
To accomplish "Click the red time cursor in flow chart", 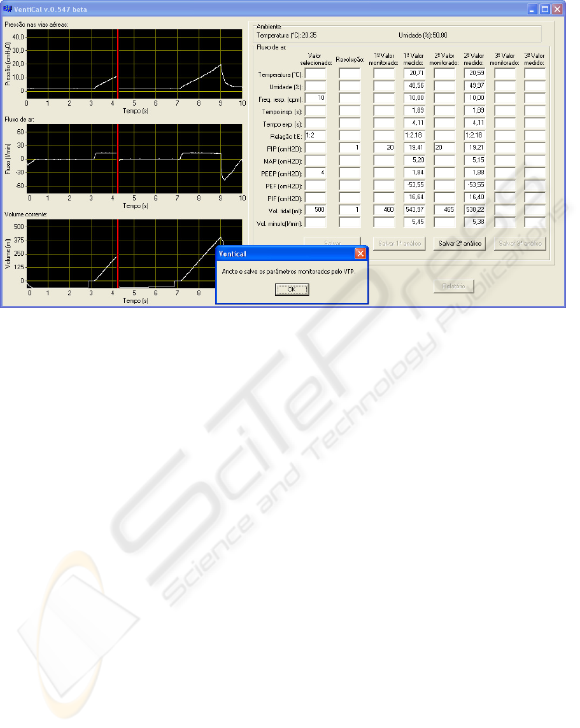I will click(x=118, y=159).
